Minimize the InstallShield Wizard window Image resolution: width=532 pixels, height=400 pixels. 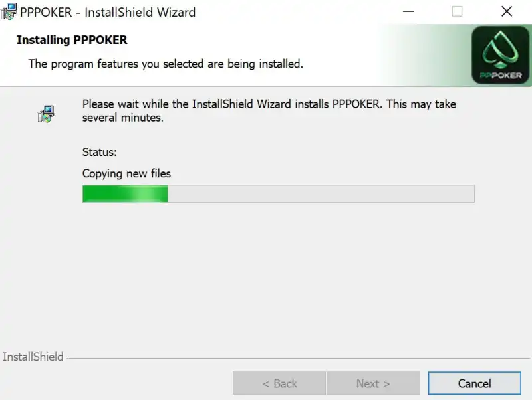[408, 11]
